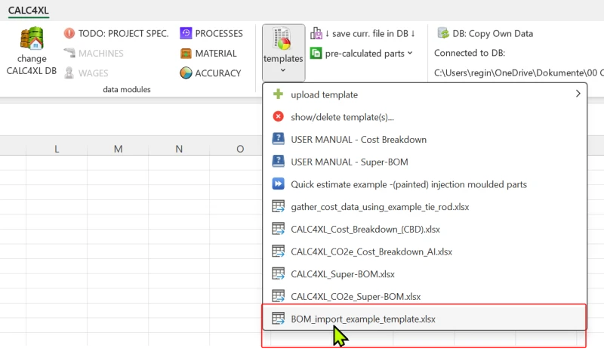Click the CALC4XL_CO2e_Super-BOM sheet icon
Image resolution: width=604 pixels, height=364 pixels.
(x=278, y=296)
